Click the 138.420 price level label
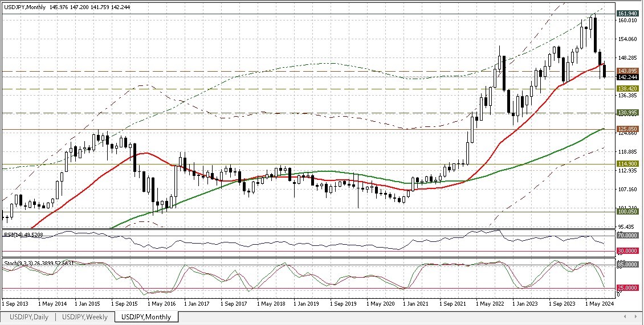Image resolution: width=644 pixels, height=325 pixels. pos(627,89)
